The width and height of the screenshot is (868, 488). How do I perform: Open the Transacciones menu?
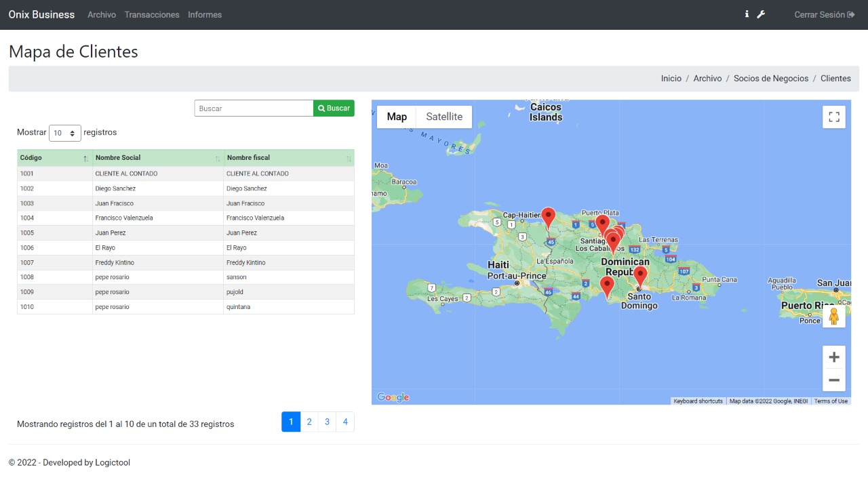click(152, 14)
